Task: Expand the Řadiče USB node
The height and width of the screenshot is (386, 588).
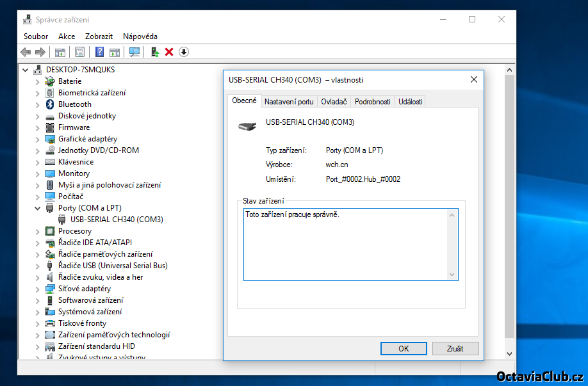Action: 37,266
